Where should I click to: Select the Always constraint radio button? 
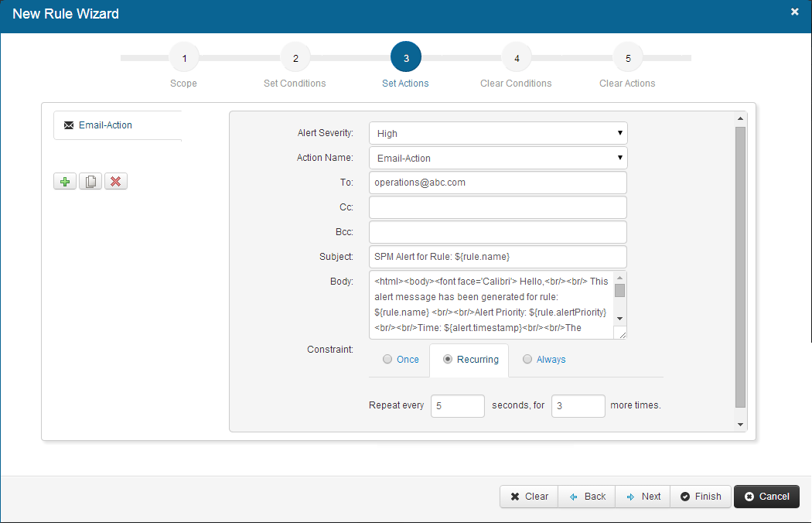(x=527, y=359)
